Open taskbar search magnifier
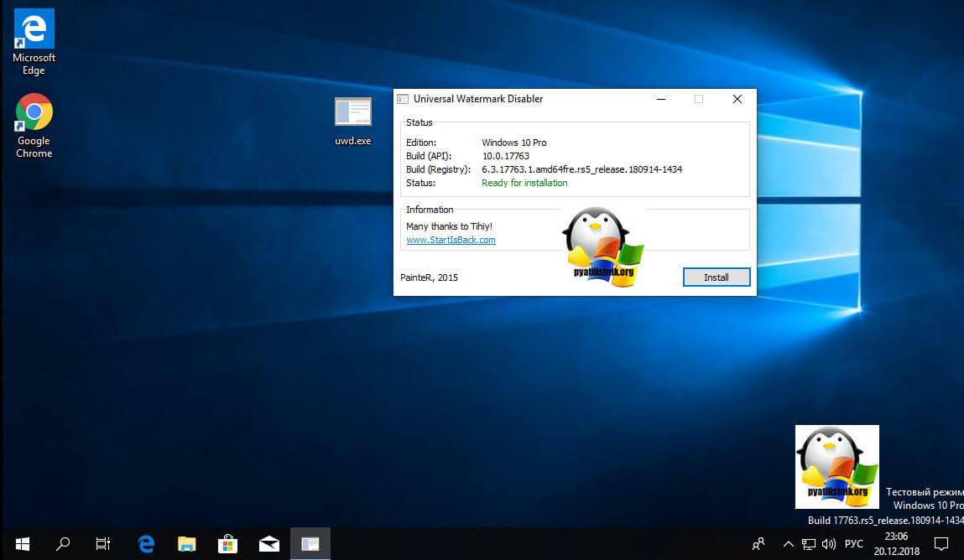Viewport: 964px width, 560px height. point(63,544)
